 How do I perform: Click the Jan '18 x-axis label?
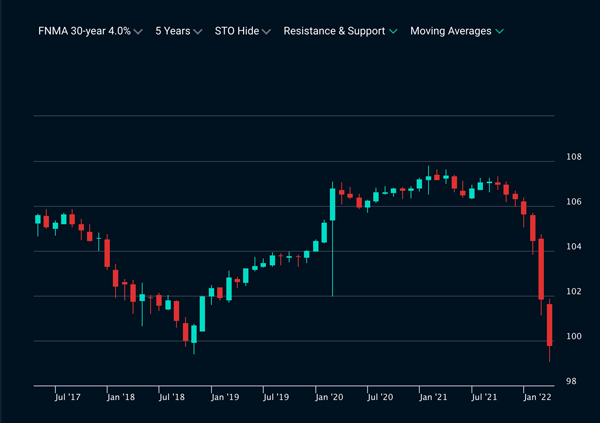121,397
